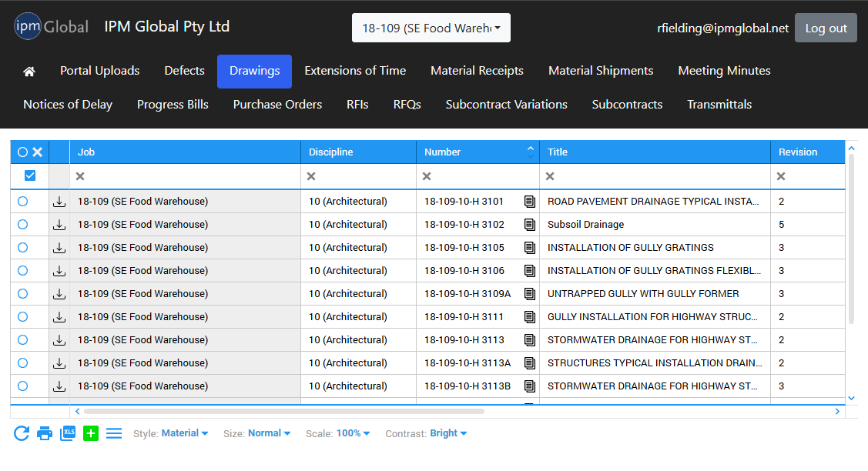This screenshot has width=868, height=471.
Task: Open the Purchase Orders menu item
Action: tap(277, 105)
